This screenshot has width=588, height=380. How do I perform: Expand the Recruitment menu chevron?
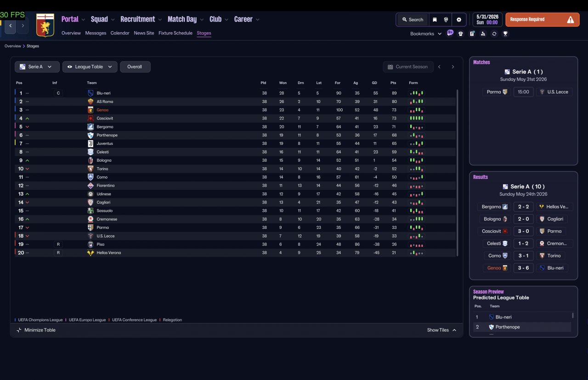160,20
